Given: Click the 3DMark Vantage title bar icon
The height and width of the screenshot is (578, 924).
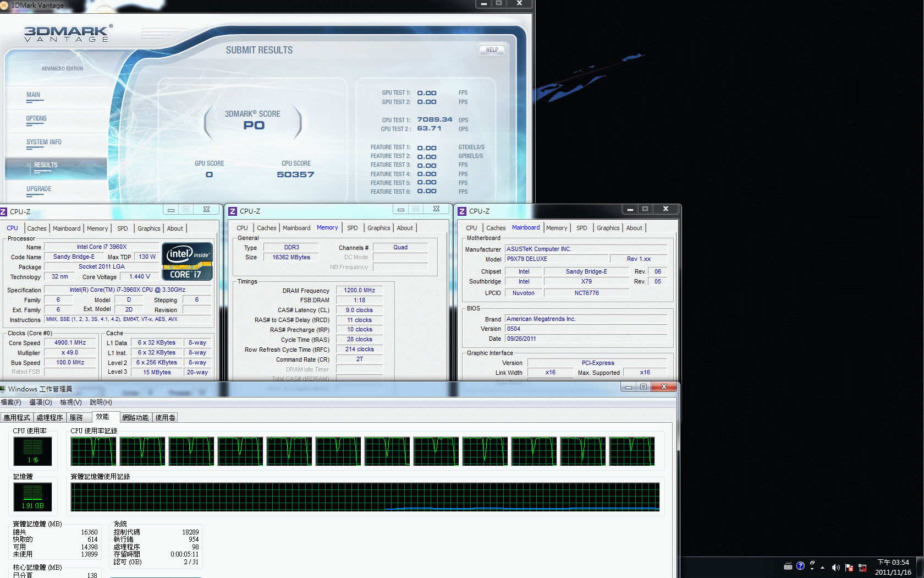Looking at the screenshot, I should 4,5.
